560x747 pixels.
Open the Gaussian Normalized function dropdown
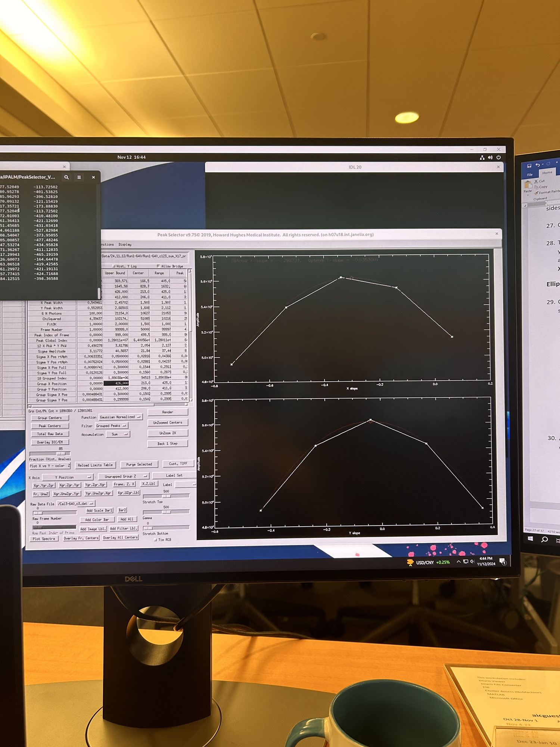click(120, 417)
